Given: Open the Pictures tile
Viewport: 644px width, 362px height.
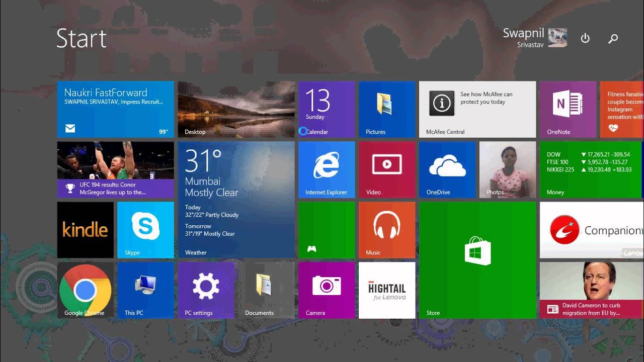Looking at the screenshot, I should click(x=387, y=109).
